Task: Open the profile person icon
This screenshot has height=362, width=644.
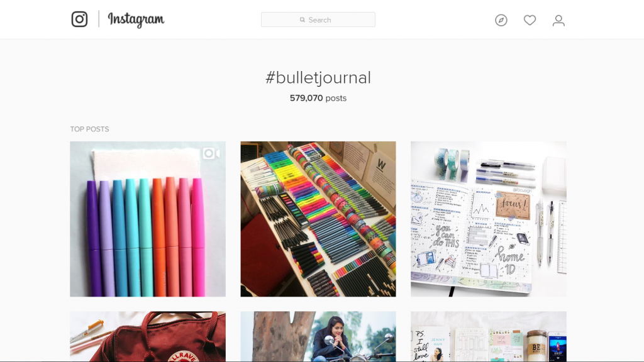Action: [558, 20]
